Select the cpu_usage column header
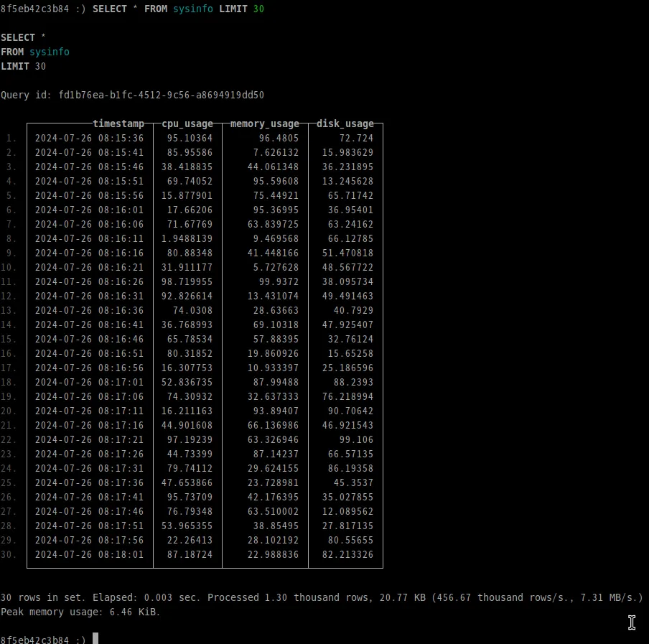Screen dimensions: 649x644 [187, 123]
